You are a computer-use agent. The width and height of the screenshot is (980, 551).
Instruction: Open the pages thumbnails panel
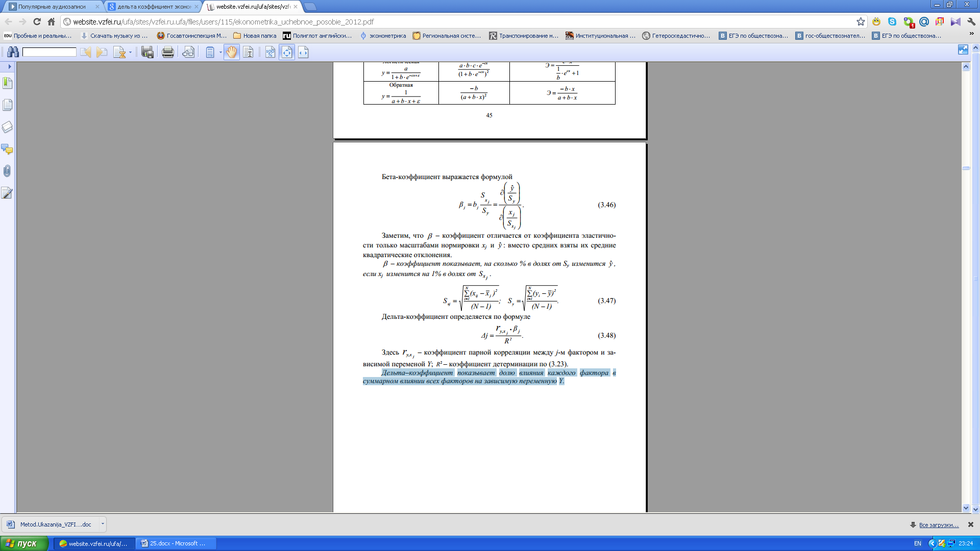pos(7,105)
